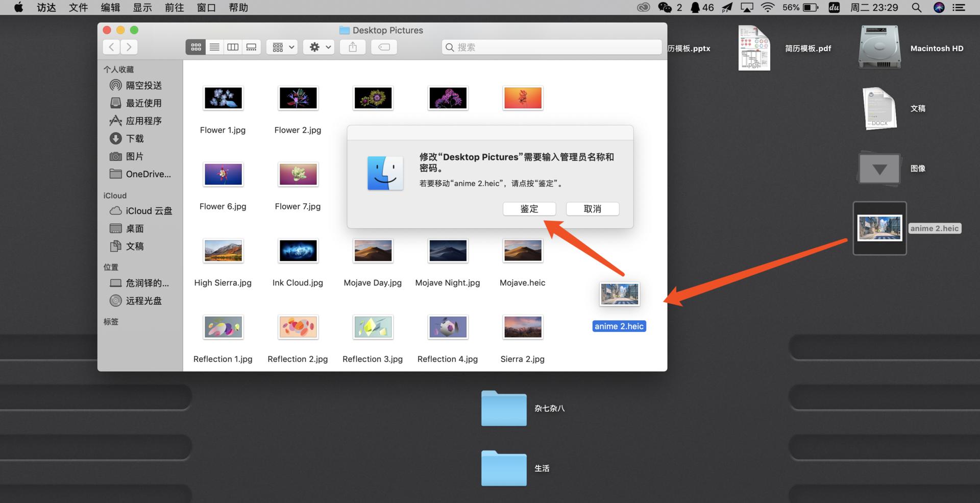Open the 前往 menu in the menu bar
This screenshot has width=980, height=503.
pos(174,7)
